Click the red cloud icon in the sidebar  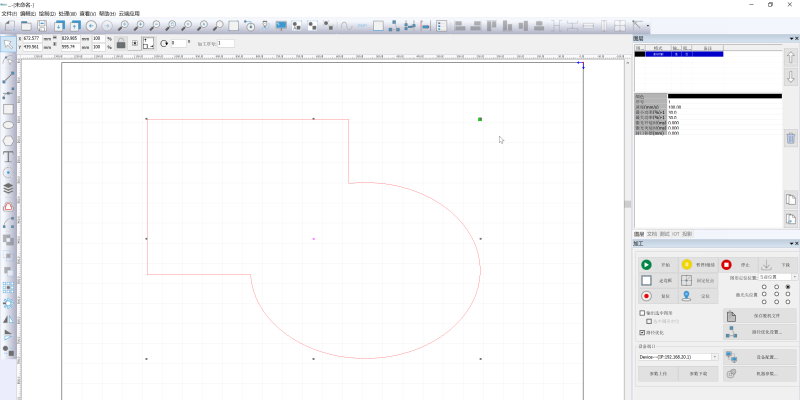click(x=8, y=206)
